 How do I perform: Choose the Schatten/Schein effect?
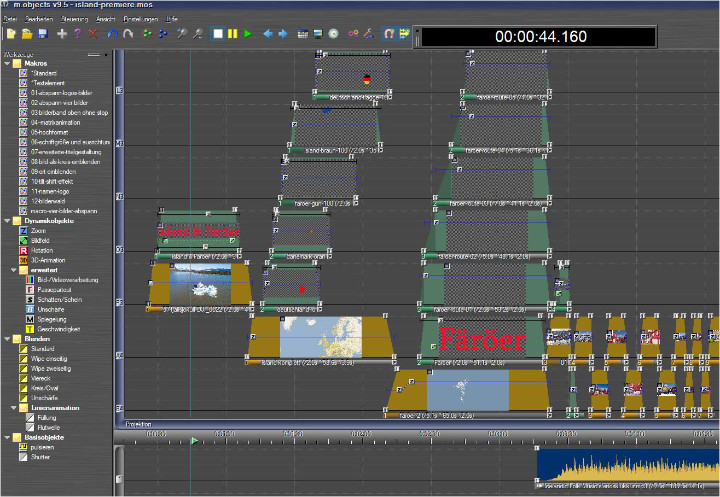(55, 299)
